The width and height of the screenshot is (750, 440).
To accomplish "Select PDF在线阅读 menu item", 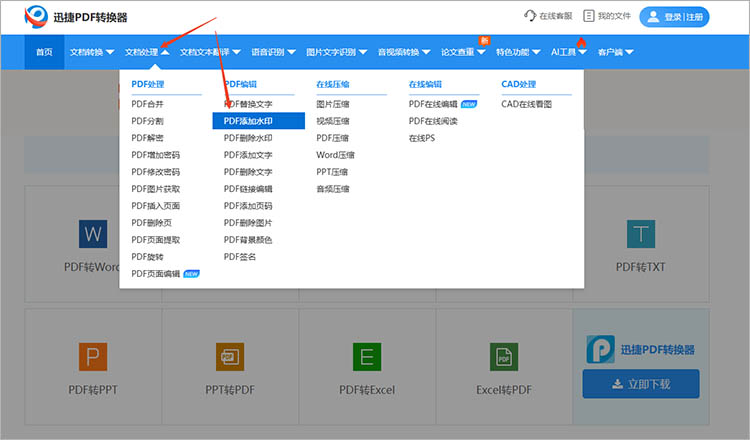I will [x=433, y=121].
